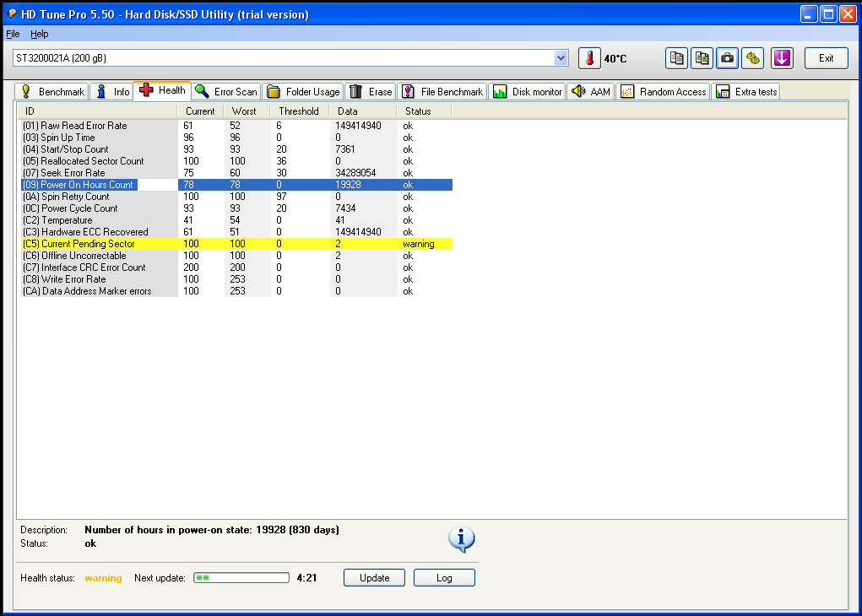Click the camera save screenshot icon
Viewport: 862px width, 616px height.
(727, 58)
